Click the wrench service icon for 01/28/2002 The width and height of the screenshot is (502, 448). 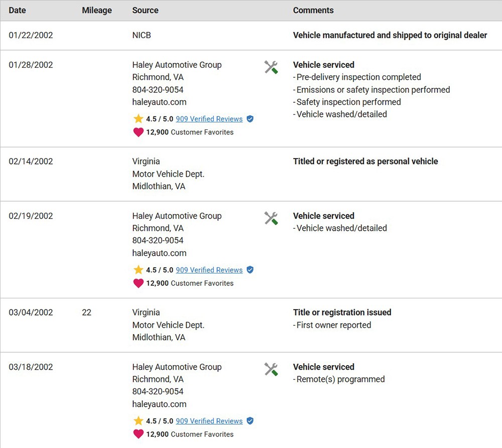(x=271, y=67)
